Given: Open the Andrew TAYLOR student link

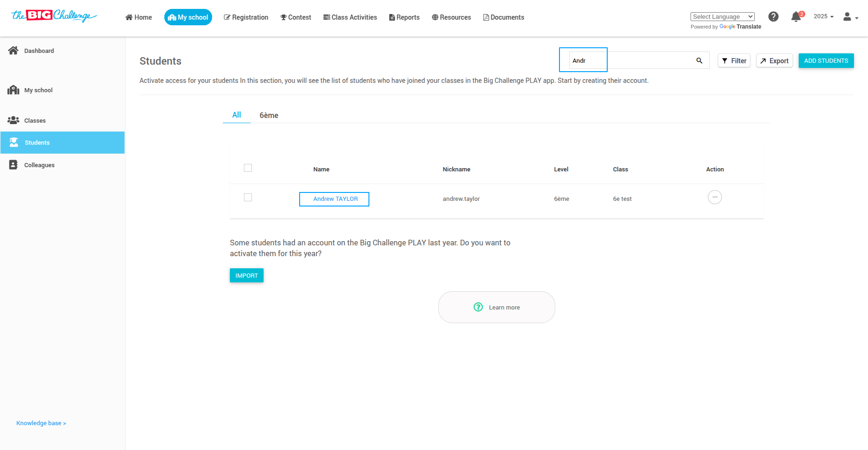Looking at the screenshot, I should tap(335, 199).
